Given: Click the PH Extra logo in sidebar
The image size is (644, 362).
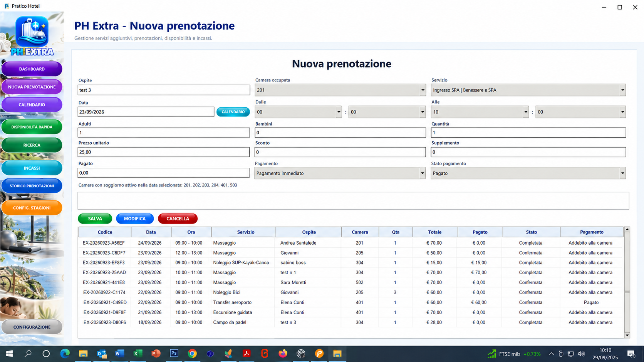Looking at the screenshot, I should coord(32,36).
